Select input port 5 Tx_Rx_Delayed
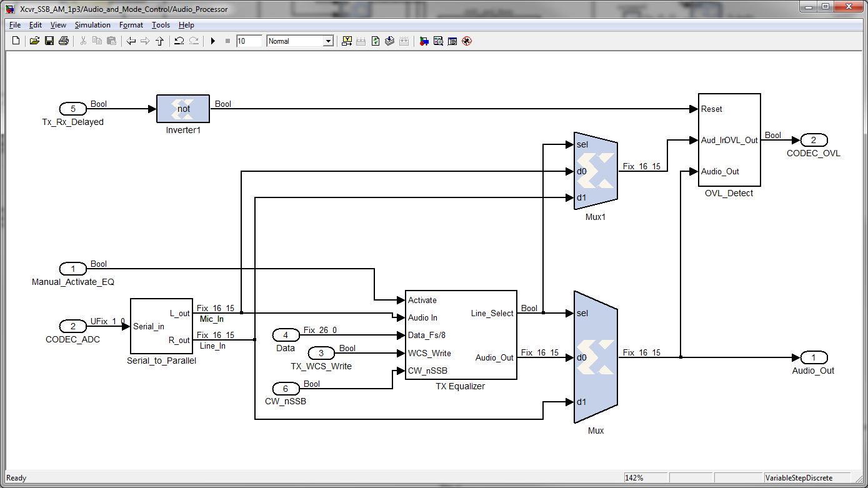The width and height of the screenshot is (868, 488). [73, 109]
